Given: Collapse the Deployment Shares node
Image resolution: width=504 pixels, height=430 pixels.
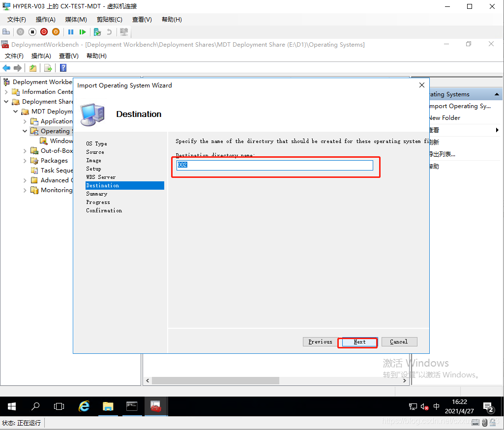Looking at the screenshot, I should [x=6, y=101].
